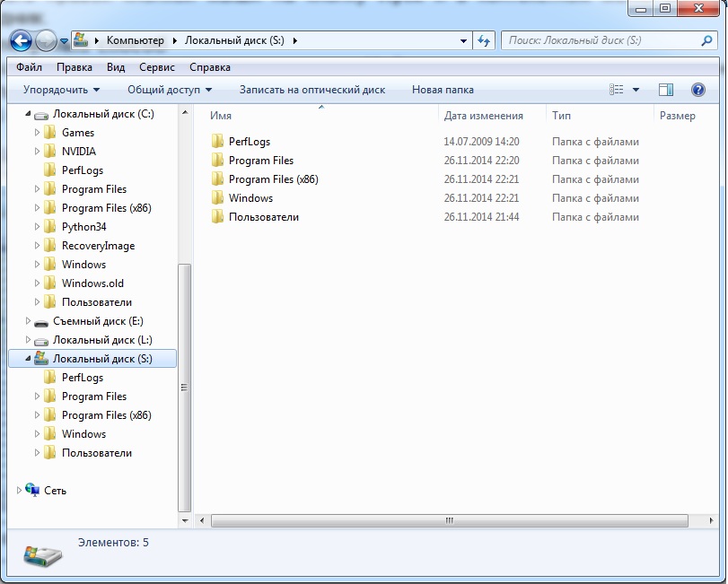Select the Сеть network icon
The width and height of the screenshot is (728, 584).
click(32, 490)
